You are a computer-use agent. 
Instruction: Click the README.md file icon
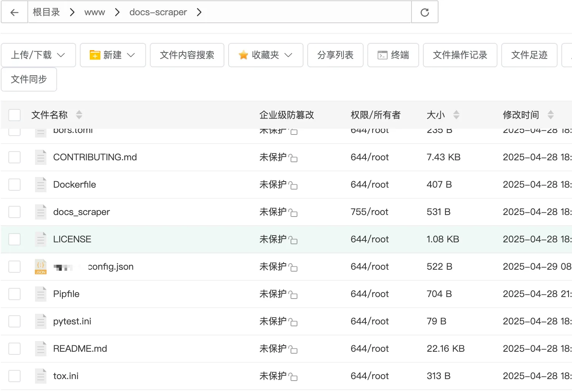pos(41,349)
